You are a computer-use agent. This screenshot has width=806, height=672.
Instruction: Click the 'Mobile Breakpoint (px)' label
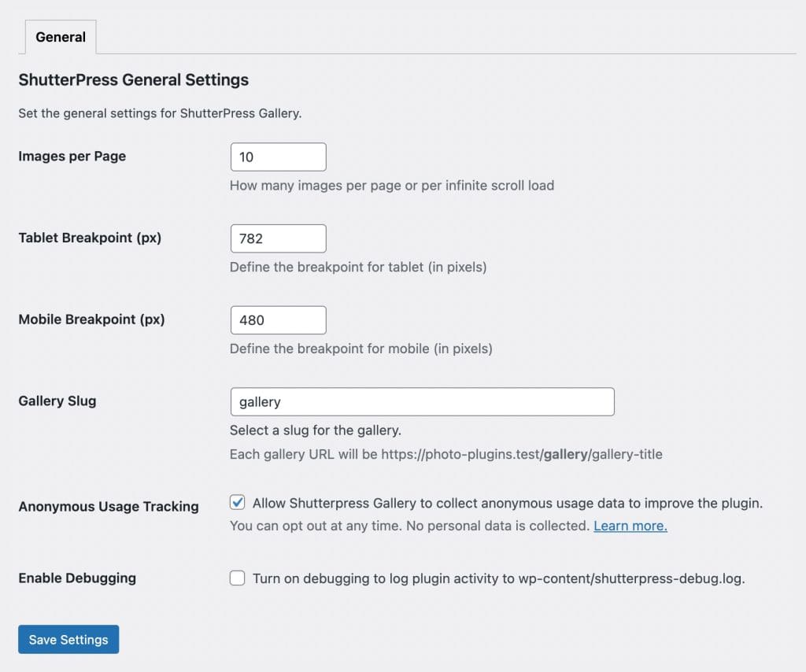coord(91,319)
